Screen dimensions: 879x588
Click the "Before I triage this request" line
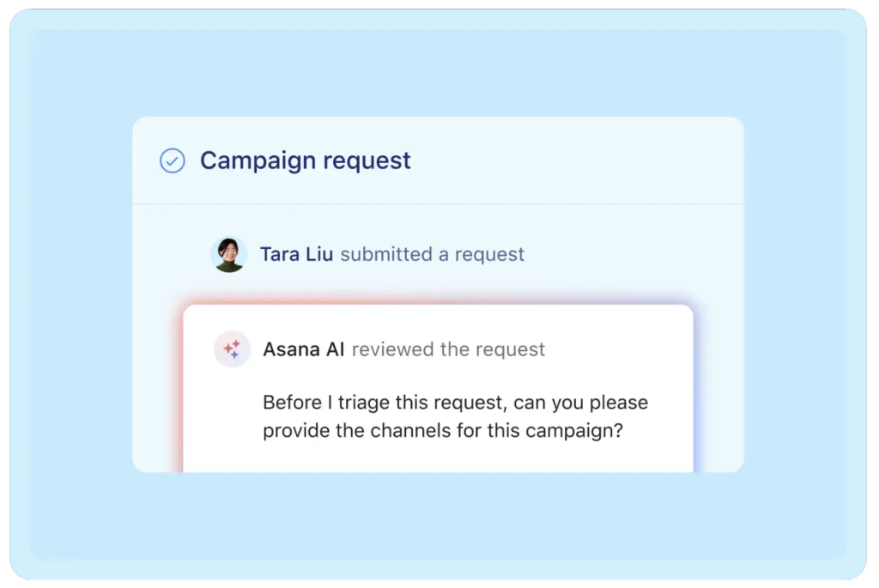(x=455, y=402)
